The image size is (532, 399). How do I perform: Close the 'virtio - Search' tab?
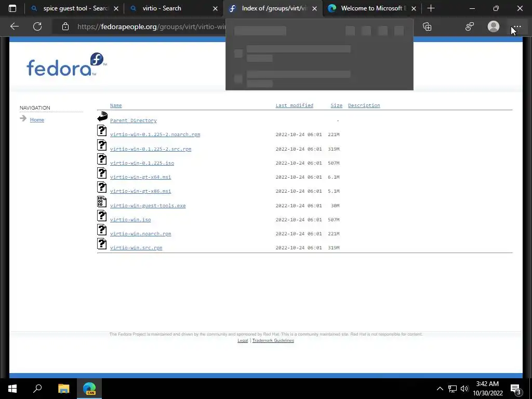pos(215,8)
